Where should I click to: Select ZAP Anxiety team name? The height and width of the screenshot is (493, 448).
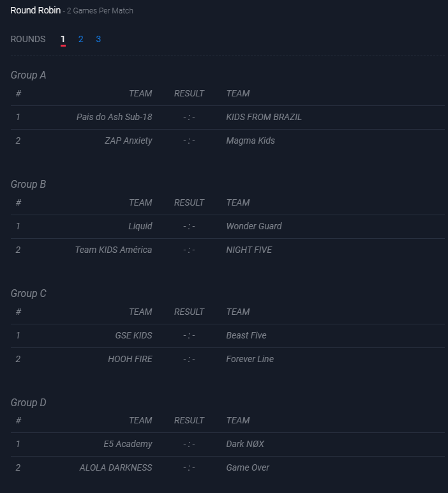(x=128, y=140)
